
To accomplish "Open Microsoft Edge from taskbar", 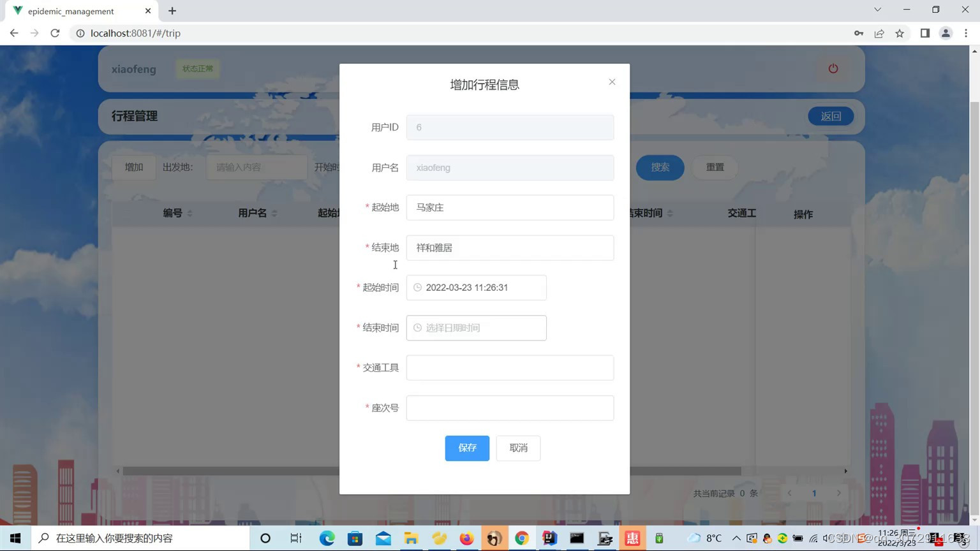I will [327, 538].
